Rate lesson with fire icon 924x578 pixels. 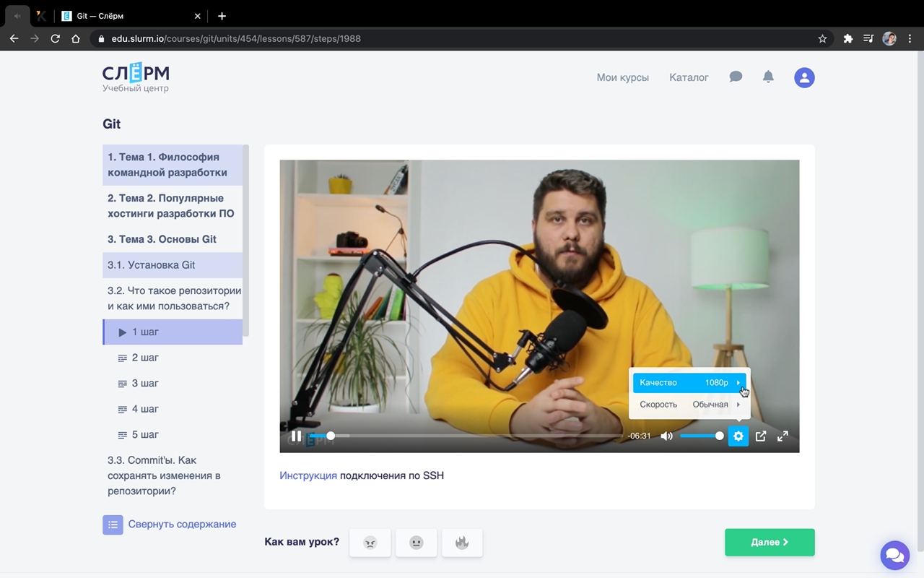462,543
